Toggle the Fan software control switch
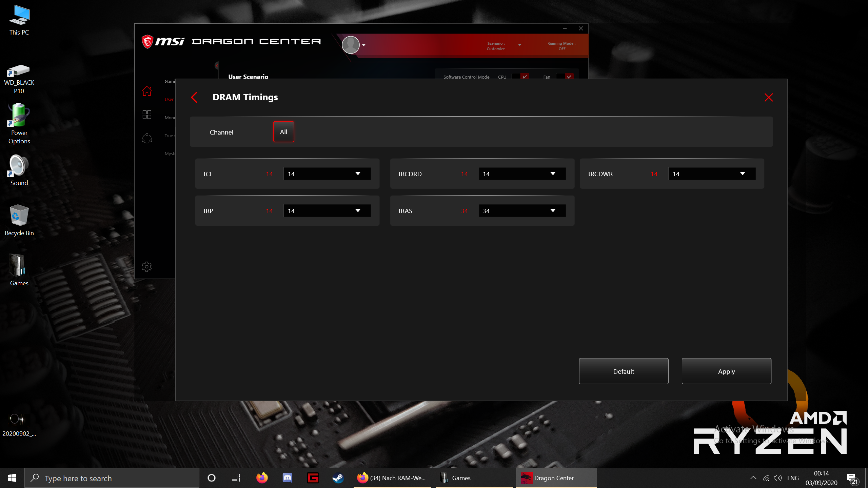The width and height of the screenshot is (868, 488). tap(565, 77)
